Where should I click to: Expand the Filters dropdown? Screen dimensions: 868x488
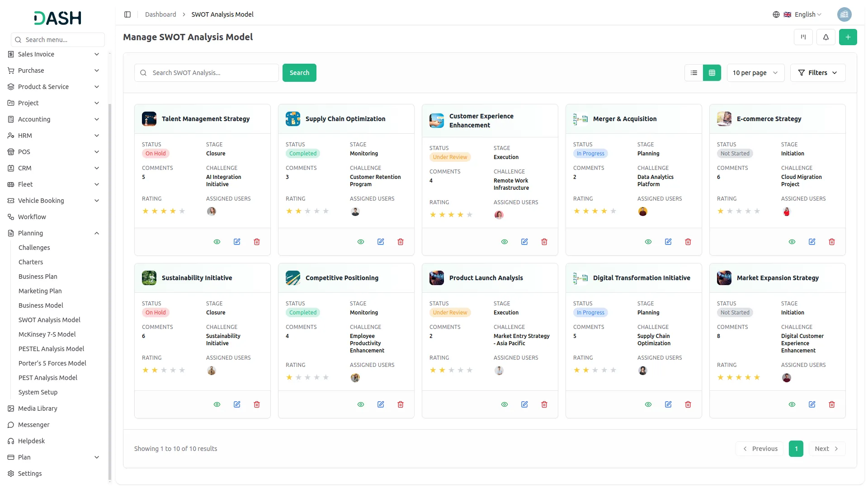818,73
